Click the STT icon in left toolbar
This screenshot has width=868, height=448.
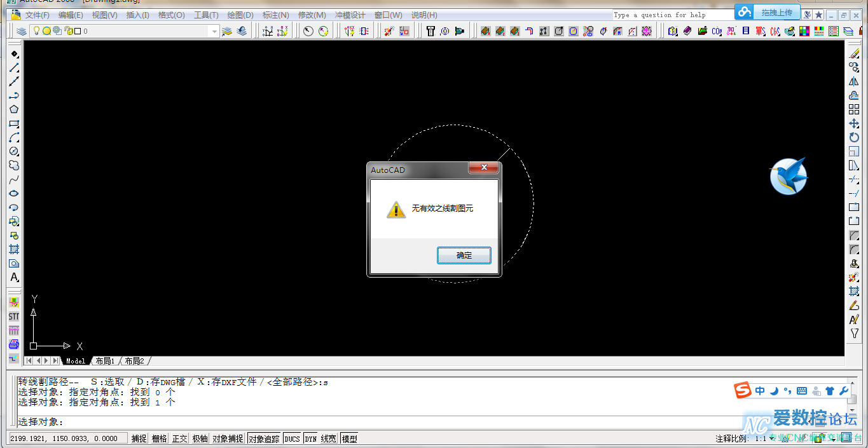tap(14, 316)
